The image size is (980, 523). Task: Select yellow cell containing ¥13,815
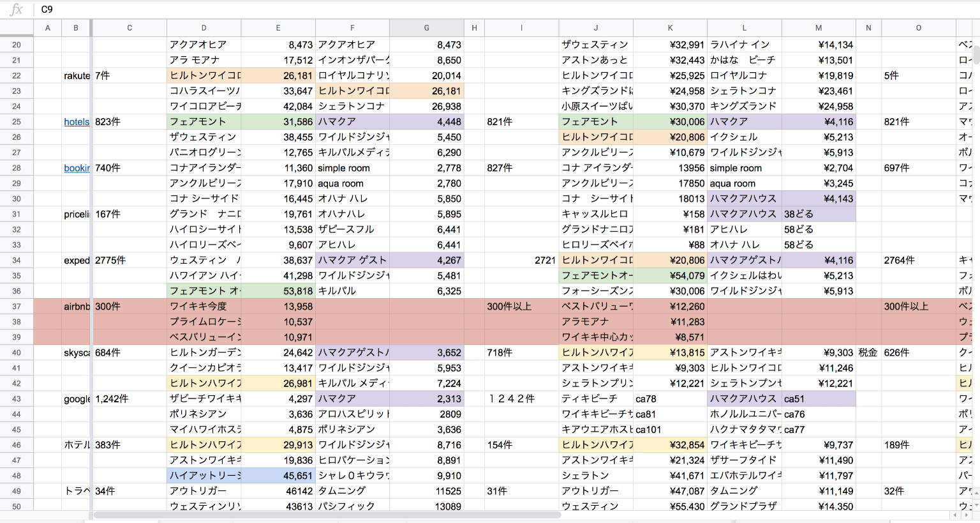coord(671,352)
